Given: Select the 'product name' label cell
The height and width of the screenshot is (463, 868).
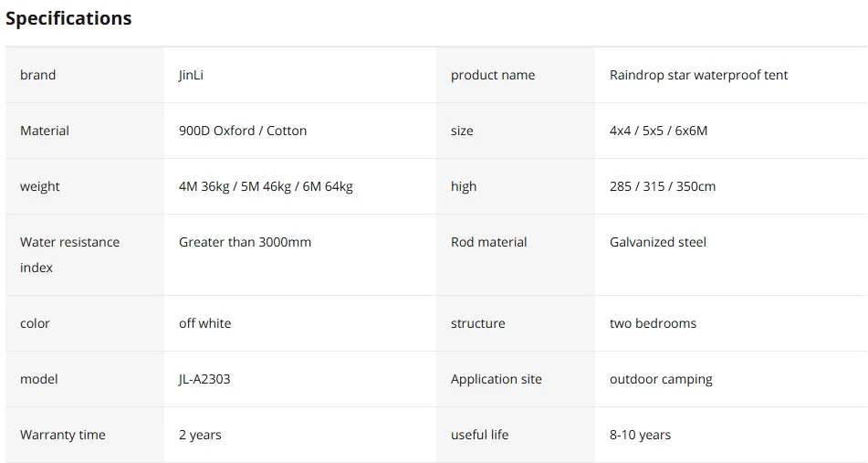Looking at the screenshot, I should coord(493,75).
